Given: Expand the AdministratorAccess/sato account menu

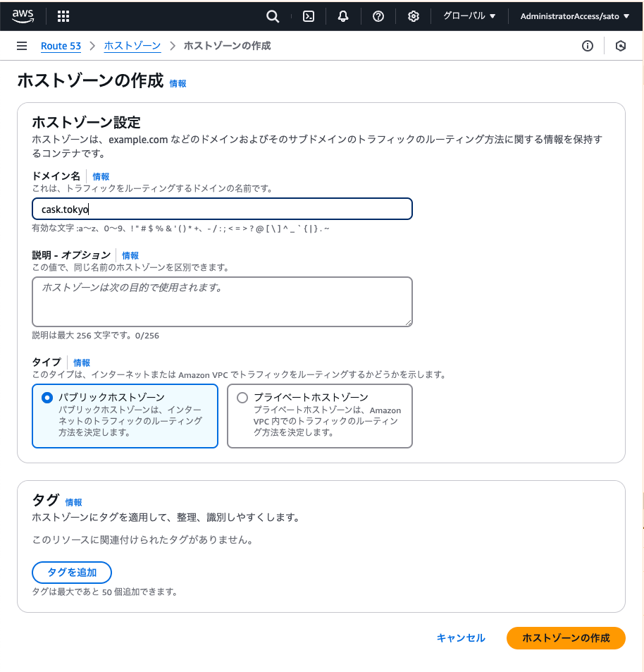Looking at the screenshot, I should 575,16.
